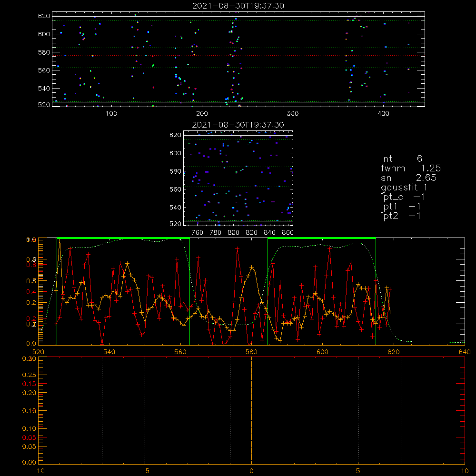Screen dimensions: 476x476
Task: Click y-axis label 560 on top plot
Action: point(44,70)
